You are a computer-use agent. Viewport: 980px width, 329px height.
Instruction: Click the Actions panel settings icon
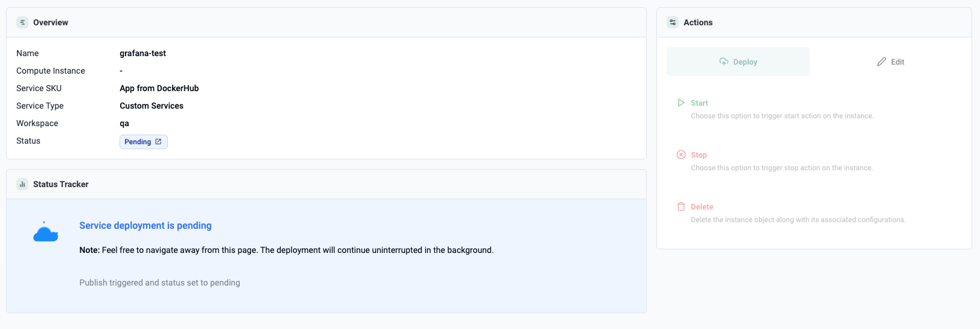pyautogui.click(x=673, y=22)
